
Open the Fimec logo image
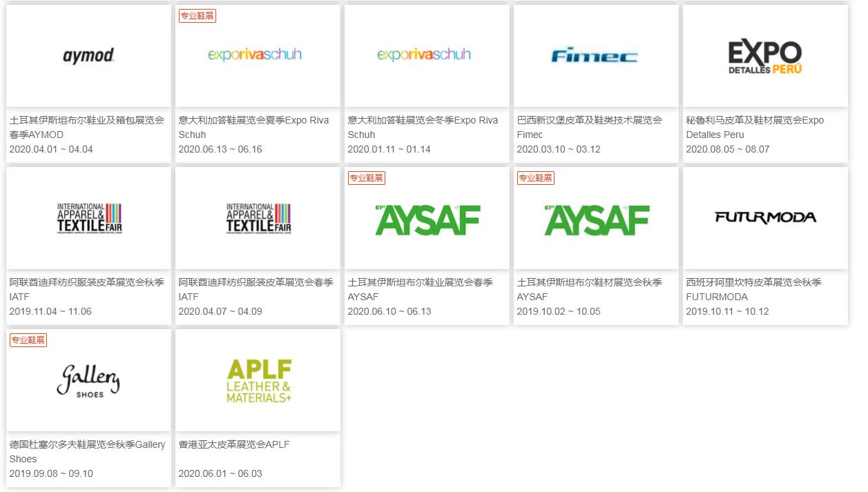tap(595, 56)
